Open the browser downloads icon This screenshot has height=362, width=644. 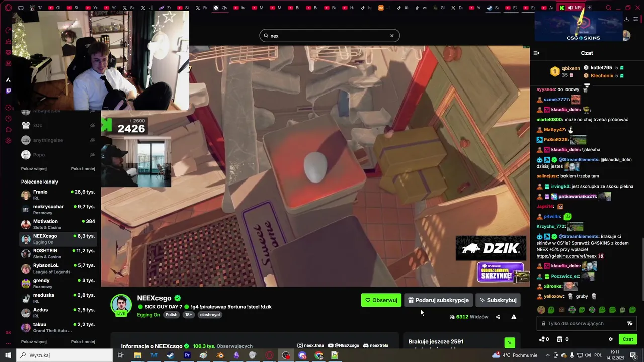[x=627, y=19]
